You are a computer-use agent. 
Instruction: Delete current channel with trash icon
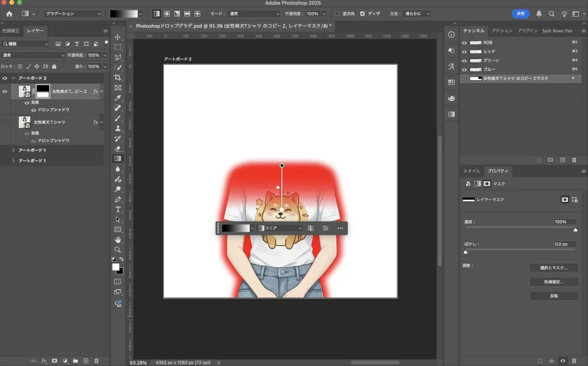[x=574, y=160]
